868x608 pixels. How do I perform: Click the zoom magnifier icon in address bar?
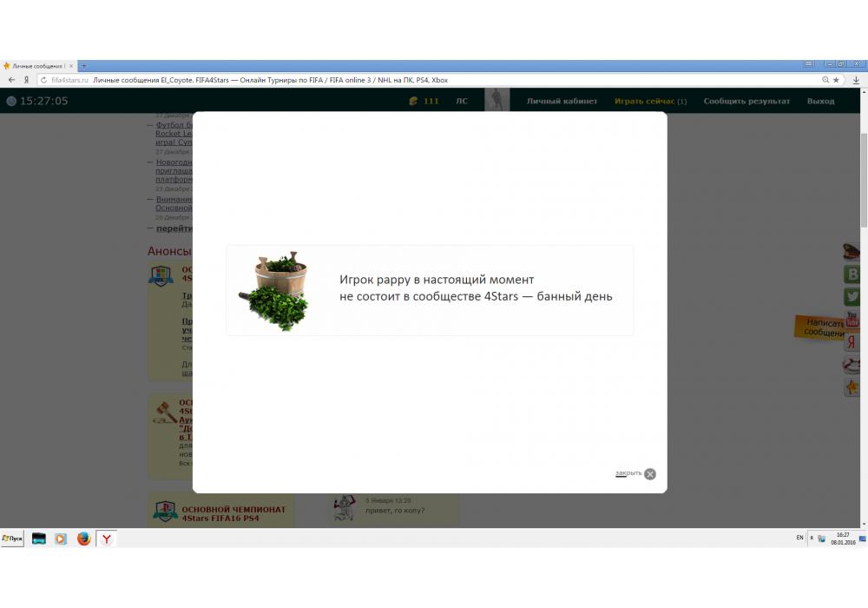click(x=825, y=80)
